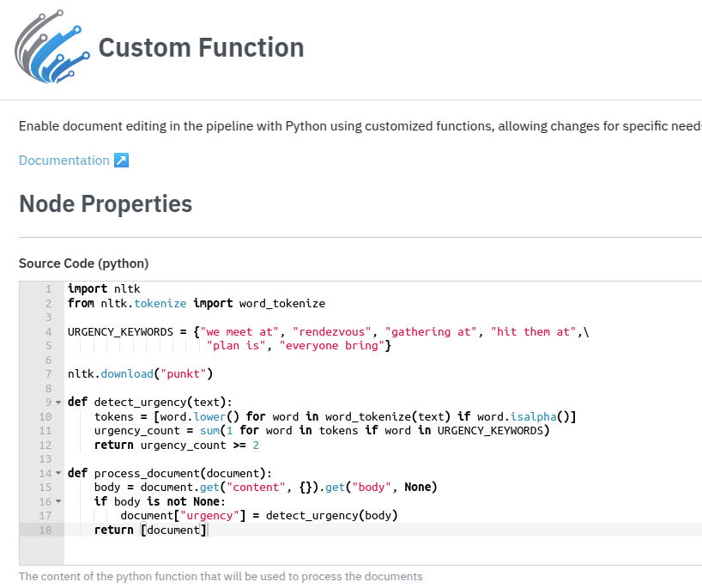Click the string "body" on line 15
Viewport: 702px width, 588px height.
click(x=371, y=488)
